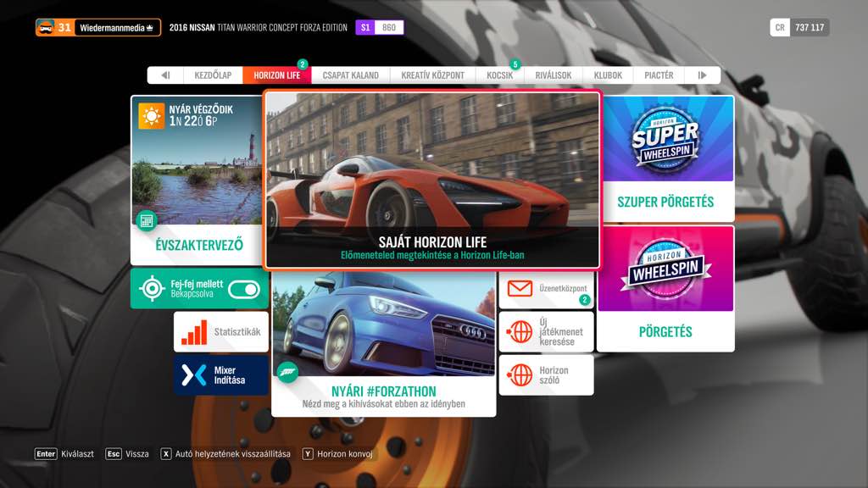Click the Mixer logo icon

pos(194,375)
